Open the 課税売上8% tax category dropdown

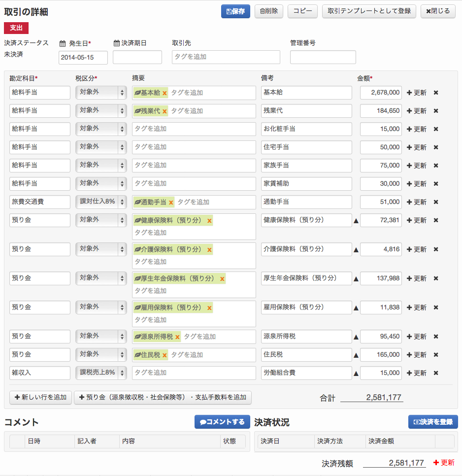(101, 373)
